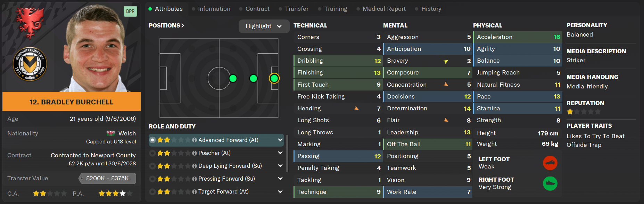Click info icon next to Poacher role

195,153
